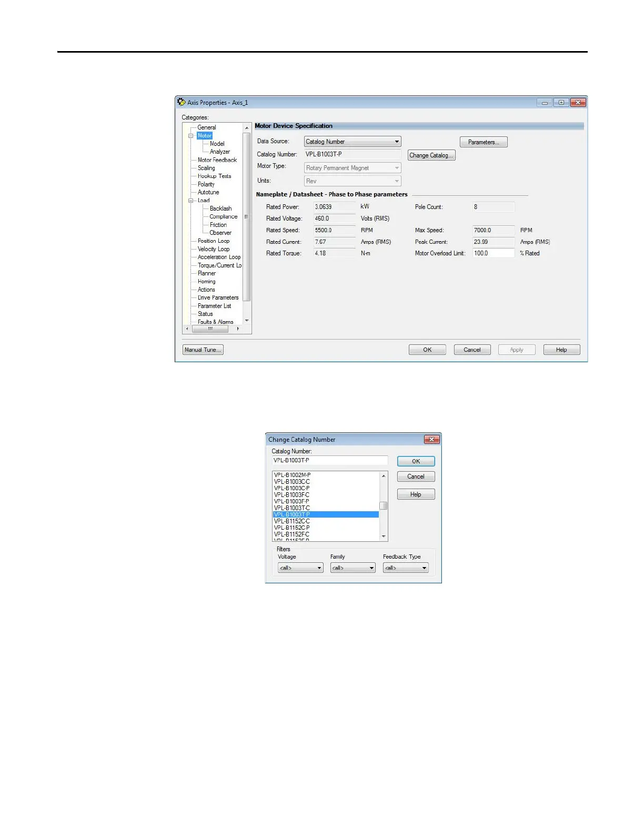Viewport: 644px width, 834px height.
Task: Select Backlash under Load
Action: (220, 208)
